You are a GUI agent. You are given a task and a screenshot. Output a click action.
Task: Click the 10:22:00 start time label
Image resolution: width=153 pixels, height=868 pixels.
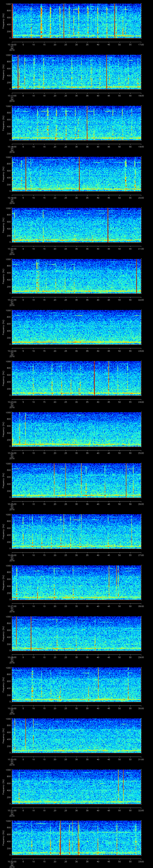(12, 351)
